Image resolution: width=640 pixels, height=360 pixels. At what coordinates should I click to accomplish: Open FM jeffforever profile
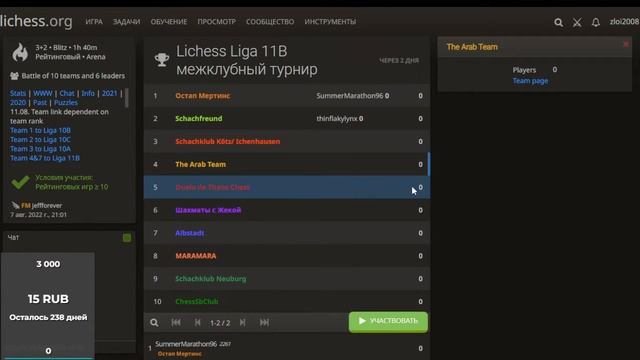42,205
